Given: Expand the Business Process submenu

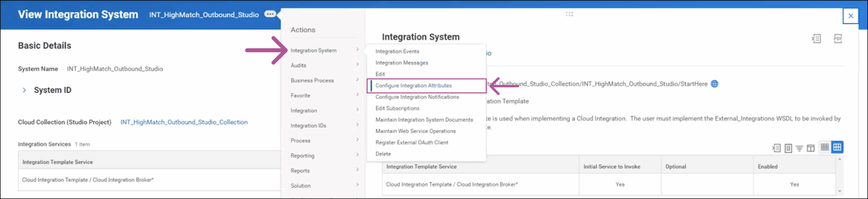Looking at the screenshot, I should pos(324,80).
